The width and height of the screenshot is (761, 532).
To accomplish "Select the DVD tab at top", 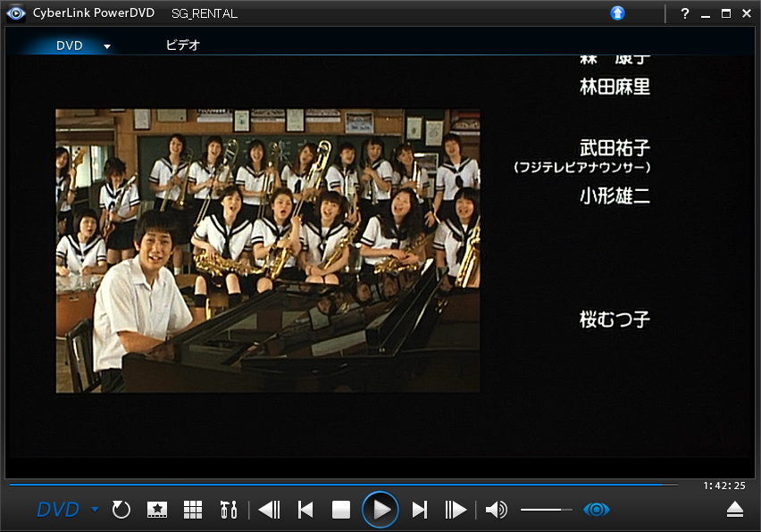I will pos(70,46).
